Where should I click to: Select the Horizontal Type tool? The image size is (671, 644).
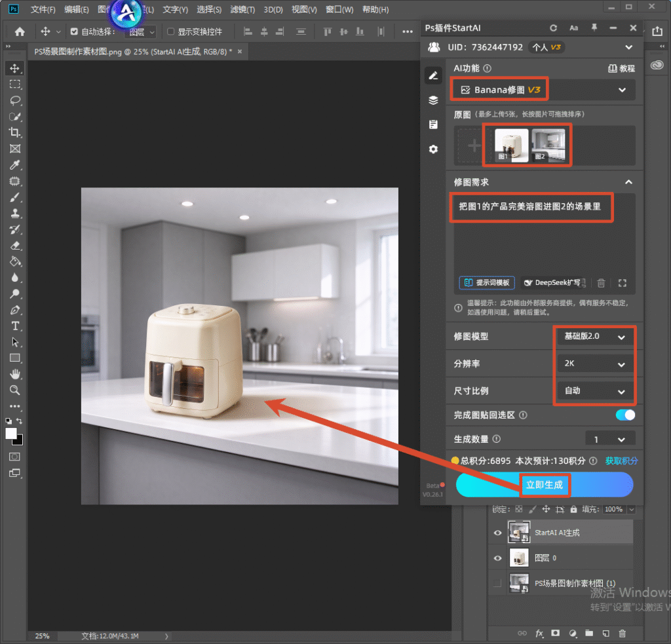tap(15, 326)
